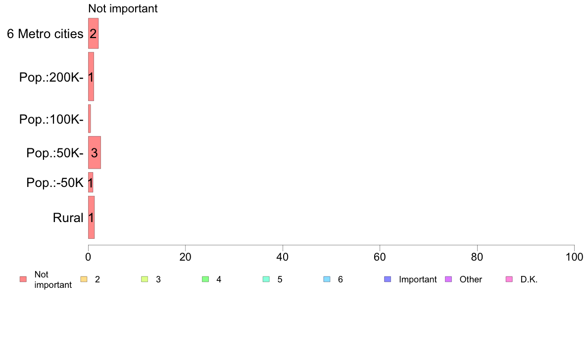This screenshot has height=364, width=588.
Task: Click the Rural axis label
Action: click(x=68, y=218)
